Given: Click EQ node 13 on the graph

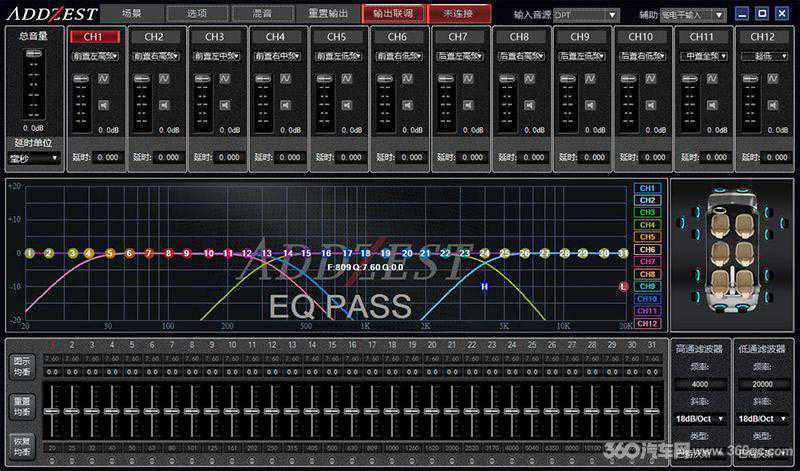Looking at the screenshot, I should pos(267,254).
